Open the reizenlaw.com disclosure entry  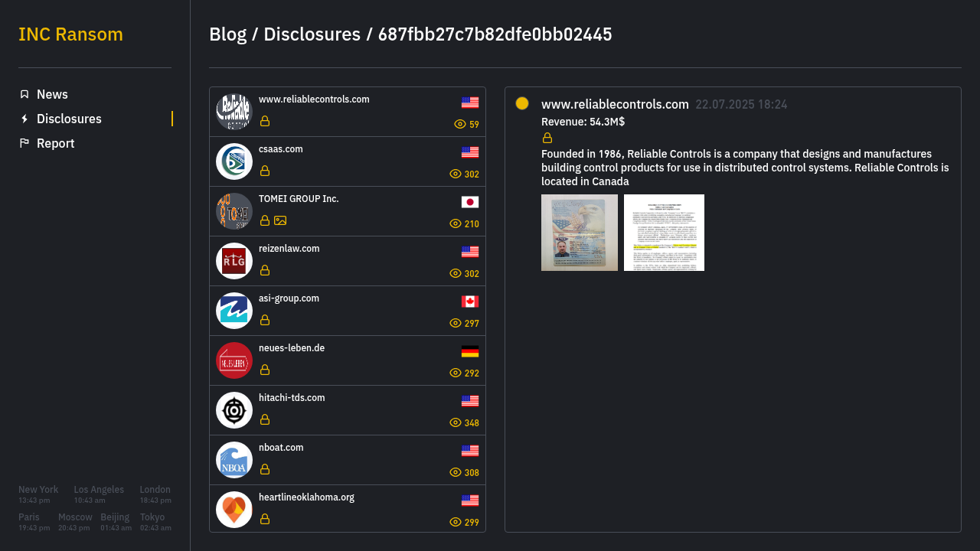(348, 261)
